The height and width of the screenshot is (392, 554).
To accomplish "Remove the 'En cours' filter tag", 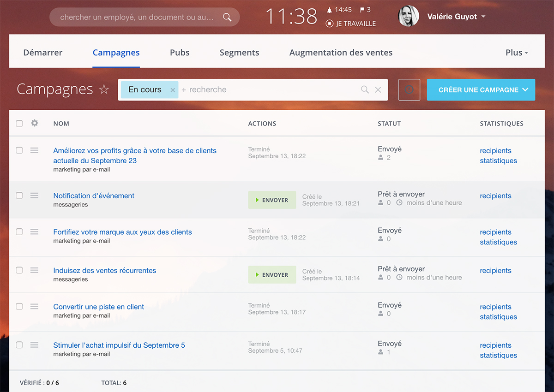I will tap(173, 90).
